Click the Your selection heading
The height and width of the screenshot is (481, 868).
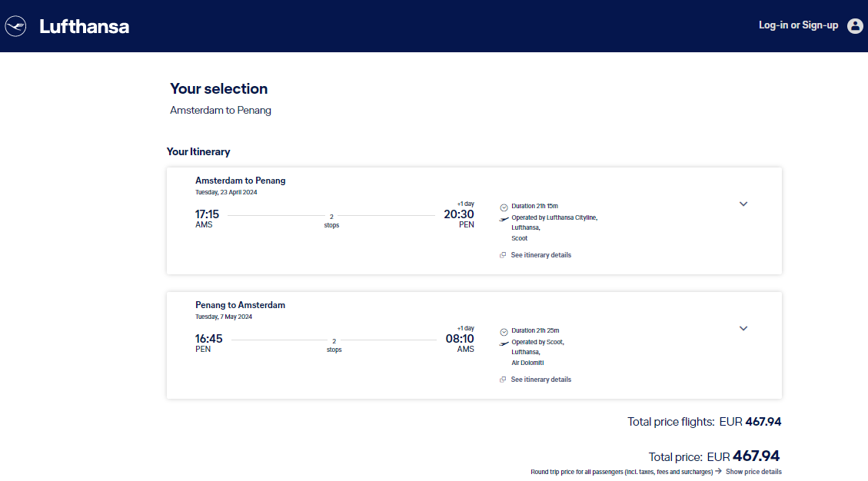pos(218,88)
